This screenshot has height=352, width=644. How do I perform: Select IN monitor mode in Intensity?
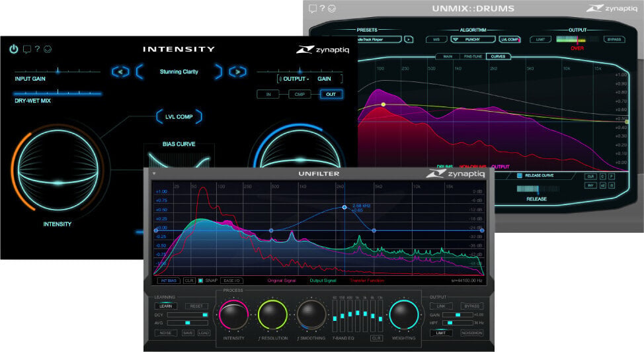[x=268, y=94]
